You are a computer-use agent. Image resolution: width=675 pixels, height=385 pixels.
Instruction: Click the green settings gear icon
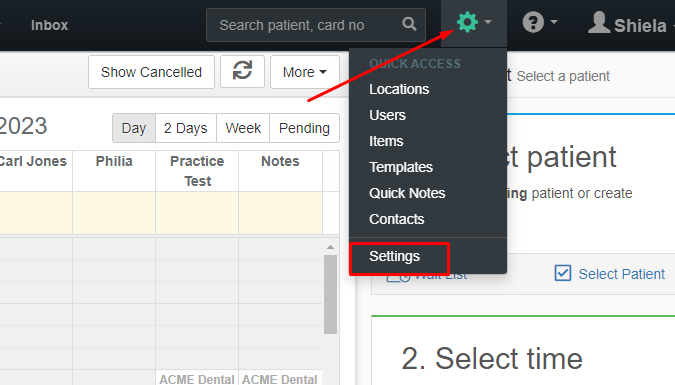pyautogui.click(x=467, y=22)
